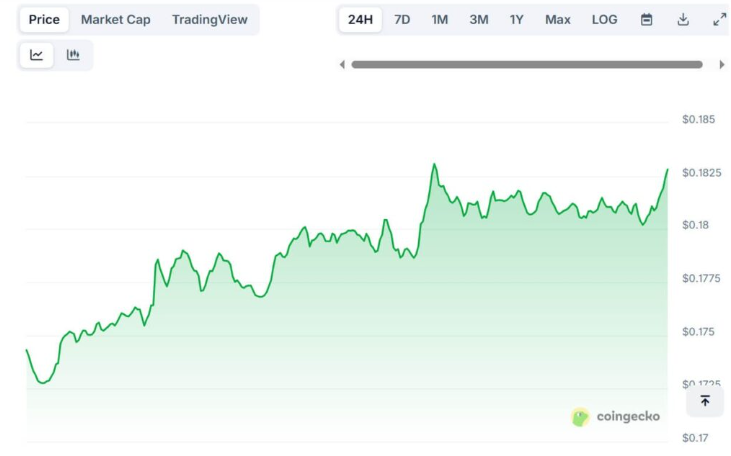Switch to candlestick chart view
Viewport: 731px width, 456px height.
click(73, 55)
